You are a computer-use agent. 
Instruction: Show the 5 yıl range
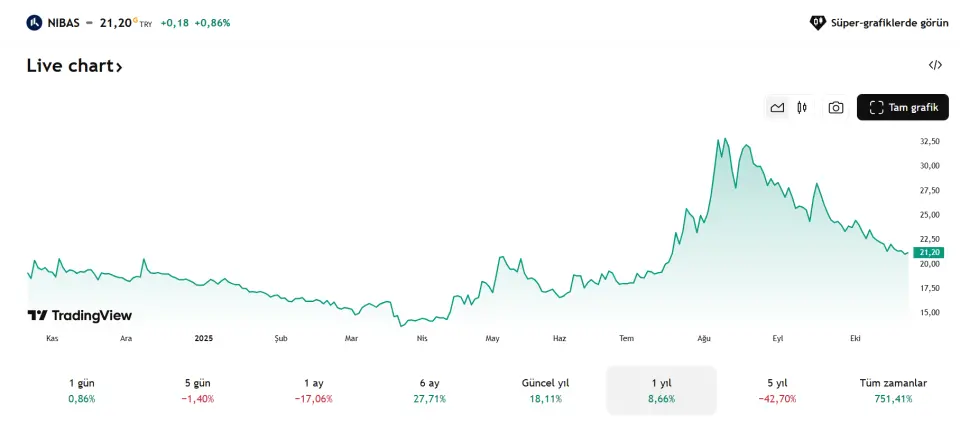coord(777,390)
